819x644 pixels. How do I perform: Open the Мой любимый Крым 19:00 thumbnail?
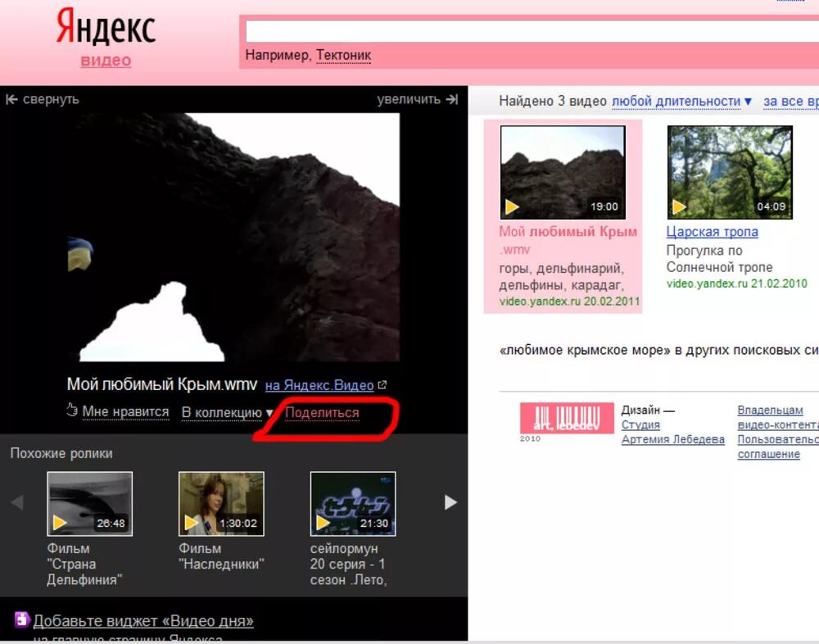click(563, 172)
